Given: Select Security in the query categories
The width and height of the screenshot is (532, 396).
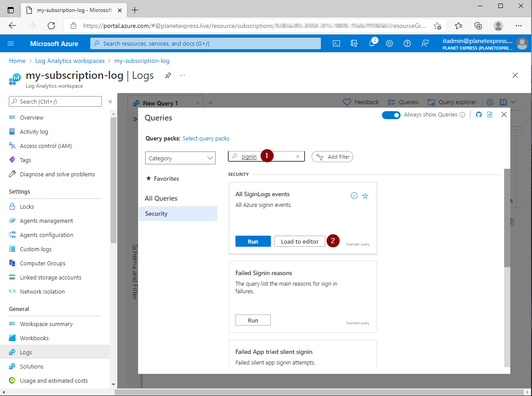Looking at the screenshot, I should click(156, 214).
